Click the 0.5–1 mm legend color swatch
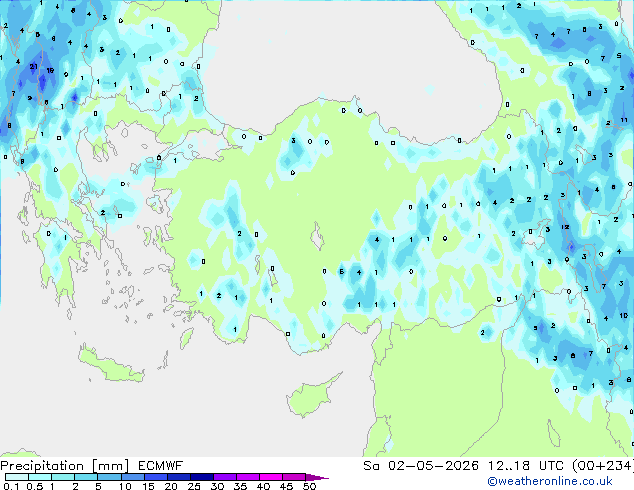The image size is (634, 490). pos(40,477)
